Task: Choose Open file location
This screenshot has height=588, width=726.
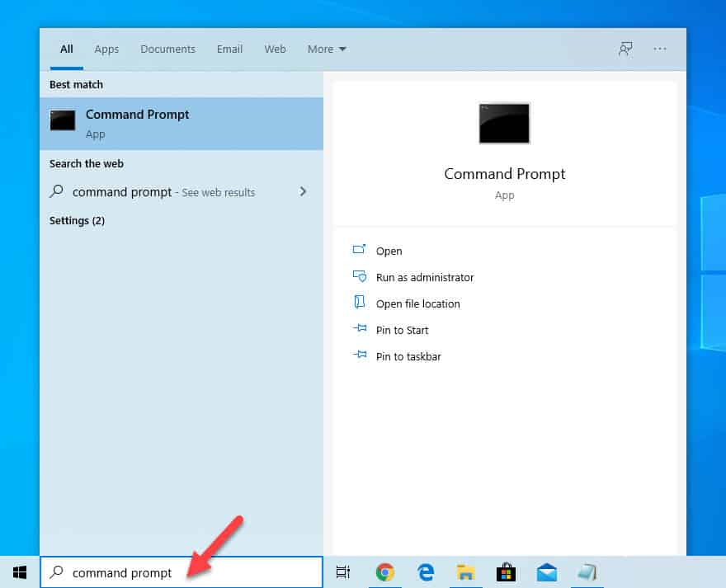Action: point(417,303)
